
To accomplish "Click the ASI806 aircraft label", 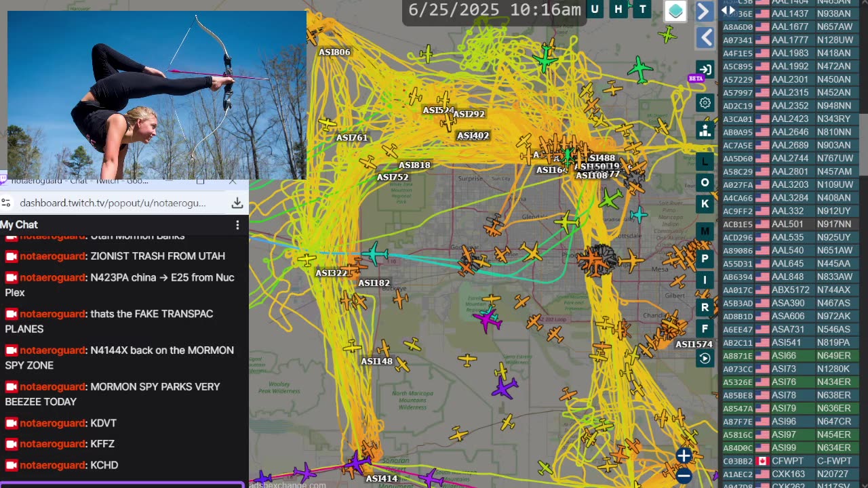I will tap(334, 52).
